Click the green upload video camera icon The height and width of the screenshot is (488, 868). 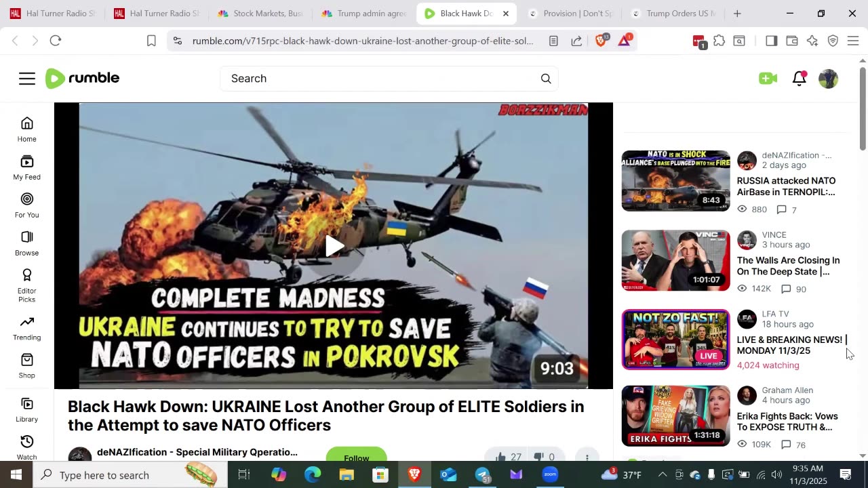pos(768,79)
